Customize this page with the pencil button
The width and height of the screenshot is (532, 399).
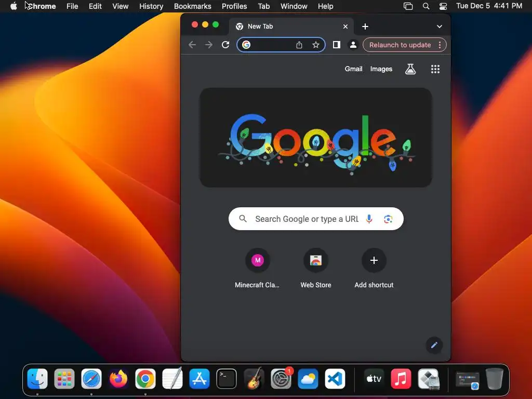coord(434,345)
